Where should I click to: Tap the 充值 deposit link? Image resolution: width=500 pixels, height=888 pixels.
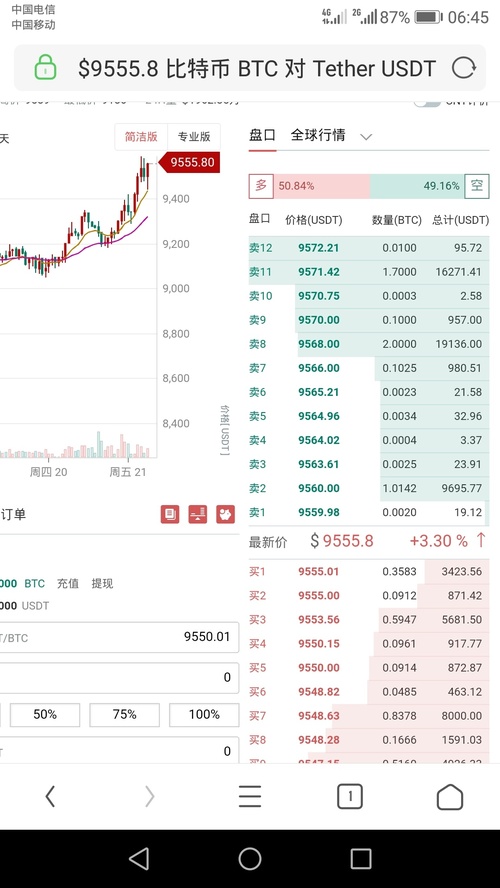68,583
